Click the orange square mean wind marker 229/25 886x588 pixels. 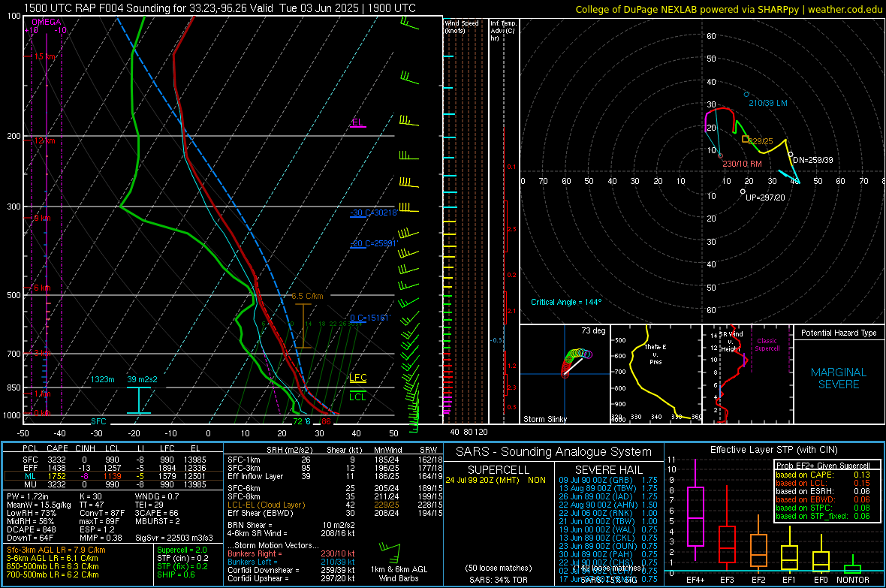pos(746,138)
